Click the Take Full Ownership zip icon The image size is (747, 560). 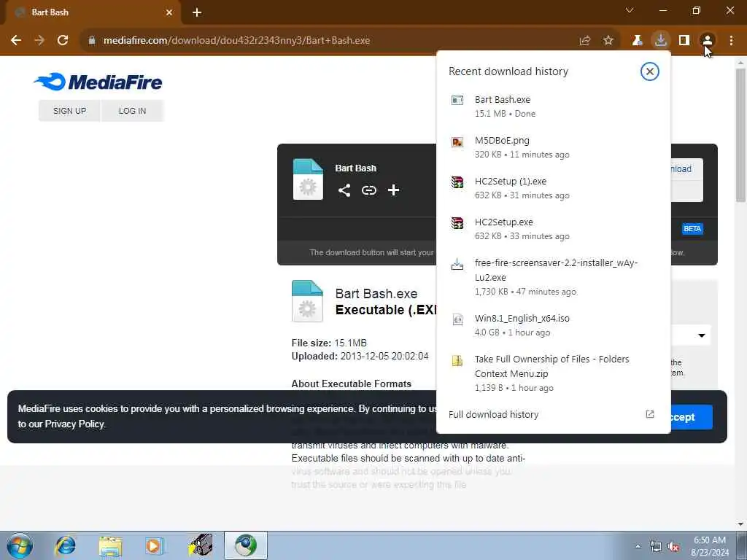tap(457, 360)
